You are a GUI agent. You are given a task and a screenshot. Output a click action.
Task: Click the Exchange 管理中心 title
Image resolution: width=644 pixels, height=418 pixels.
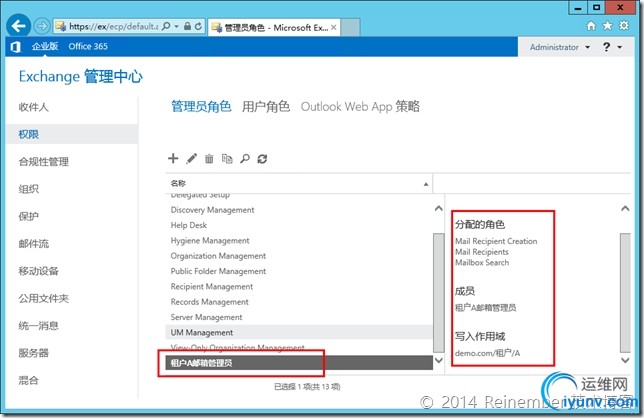[80, 76]
